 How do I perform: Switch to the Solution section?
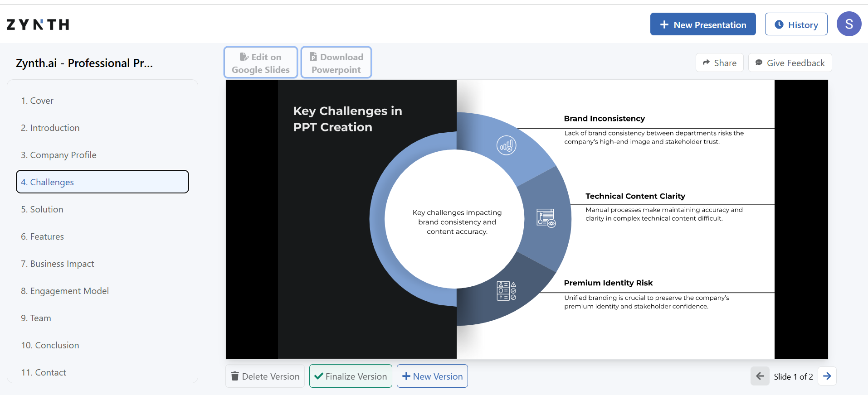(x=42, y=209)
